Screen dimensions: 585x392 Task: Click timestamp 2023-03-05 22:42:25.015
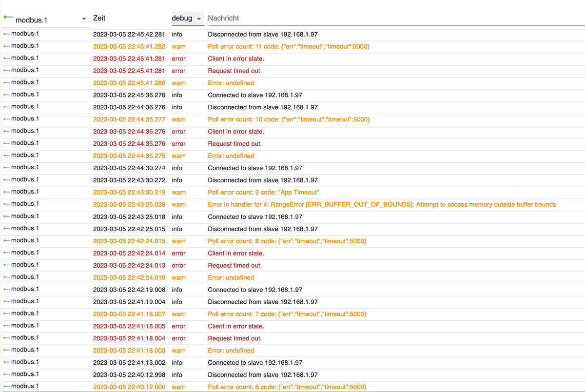[129, 229]
